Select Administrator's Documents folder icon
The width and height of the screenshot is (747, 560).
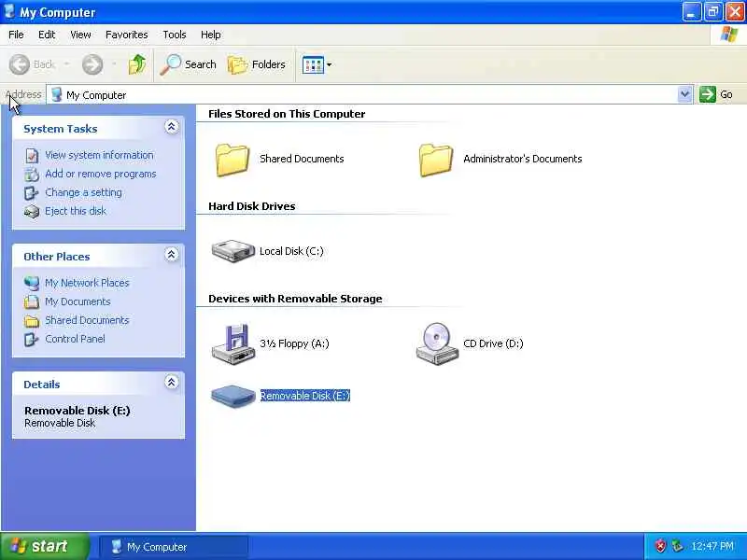tap(436, 160)
